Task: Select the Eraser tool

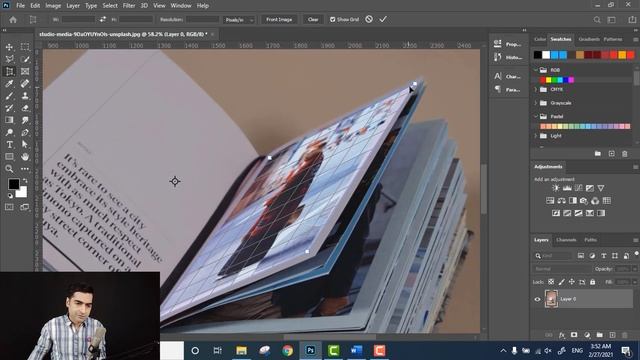Action: point(25,108)
